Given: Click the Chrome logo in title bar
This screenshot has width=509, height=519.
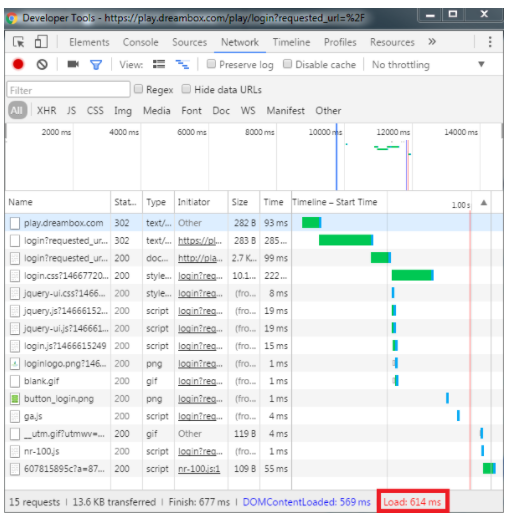Looking at the screenshot, I should (x=12, y=18).
